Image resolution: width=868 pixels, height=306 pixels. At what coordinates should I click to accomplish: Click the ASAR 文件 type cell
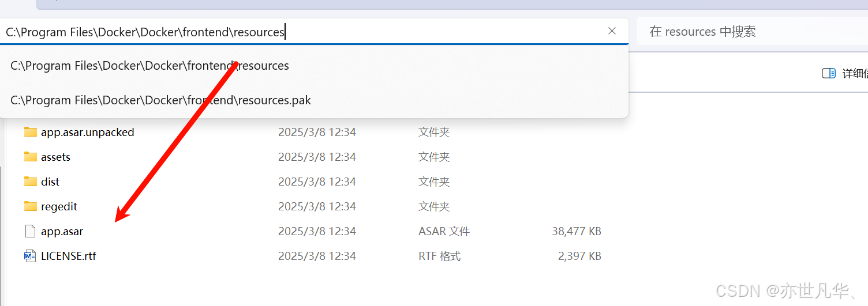(x=444, y=231)
